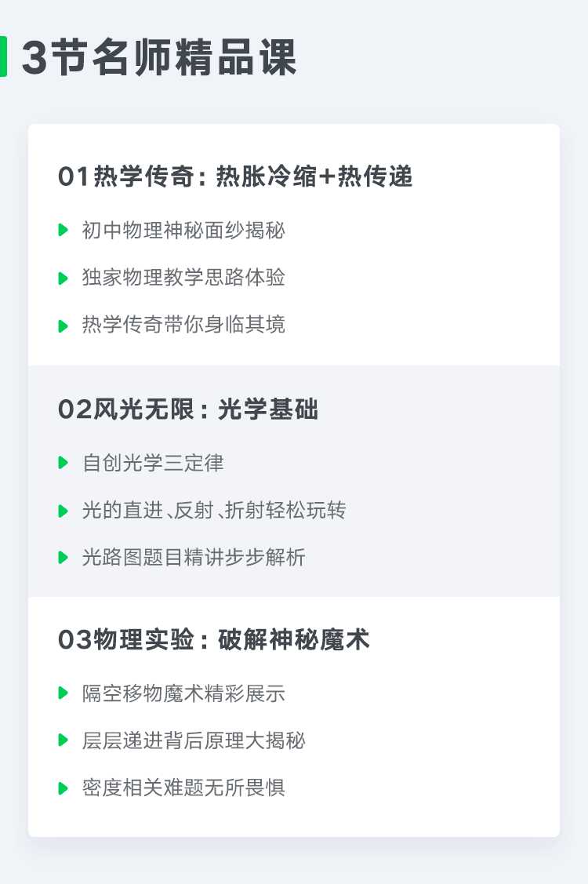Click green arrow beside 自创光学三定律
This screenshot has width=588, height=884.
tap(64, 463)
